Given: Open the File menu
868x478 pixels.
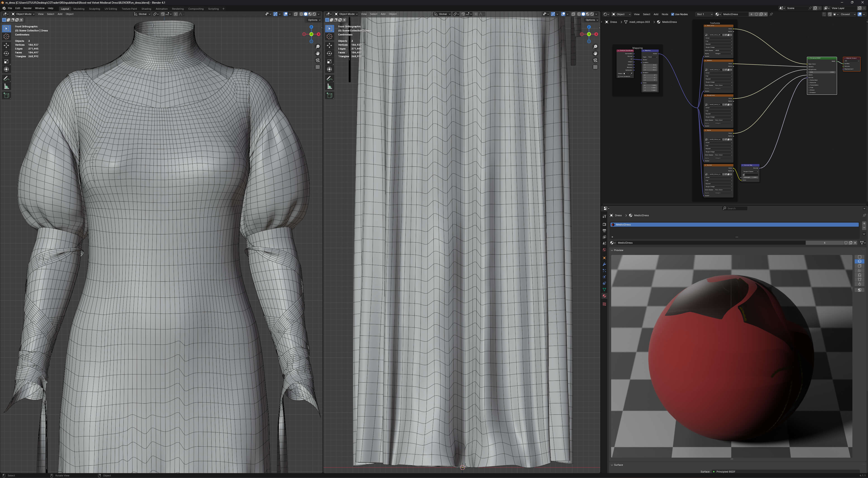Looking at the screenshot, I should pyautogui.click(x=10, y=8).
